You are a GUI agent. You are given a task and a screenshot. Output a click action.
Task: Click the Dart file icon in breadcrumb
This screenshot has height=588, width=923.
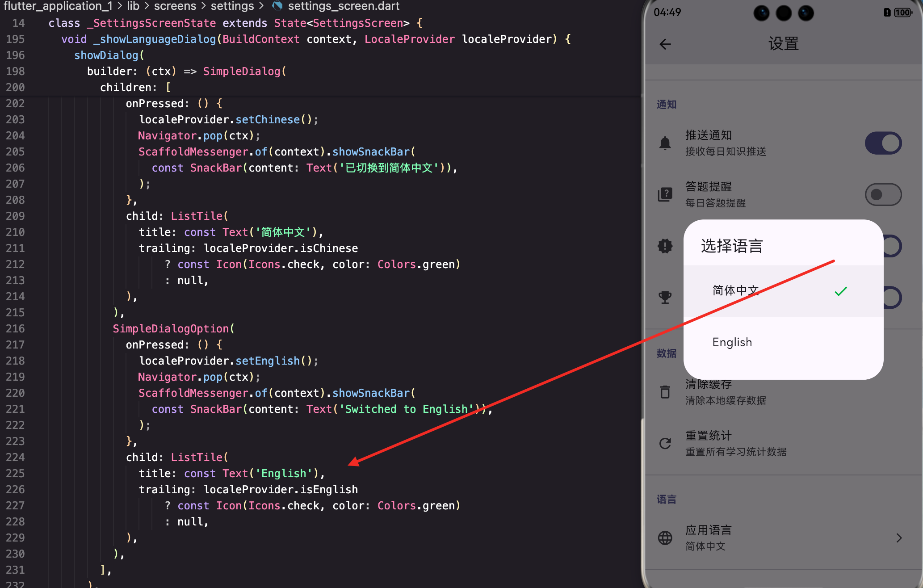pos(277,6)
